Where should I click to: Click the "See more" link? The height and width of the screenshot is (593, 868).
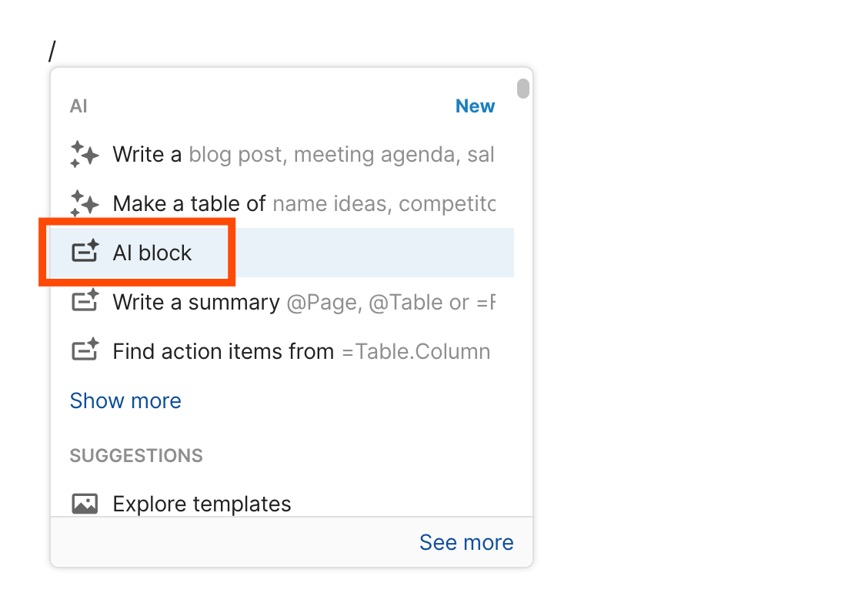tap(466, 542)
